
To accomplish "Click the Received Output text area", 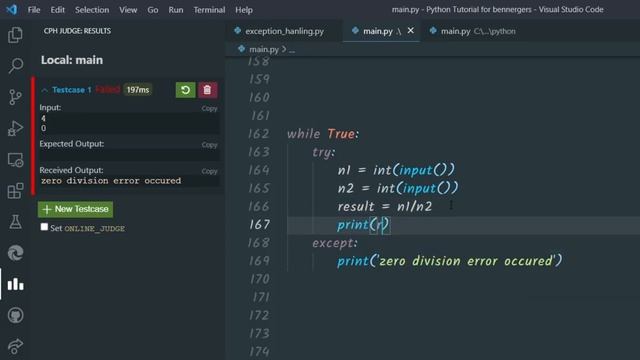I will [129, 181].
